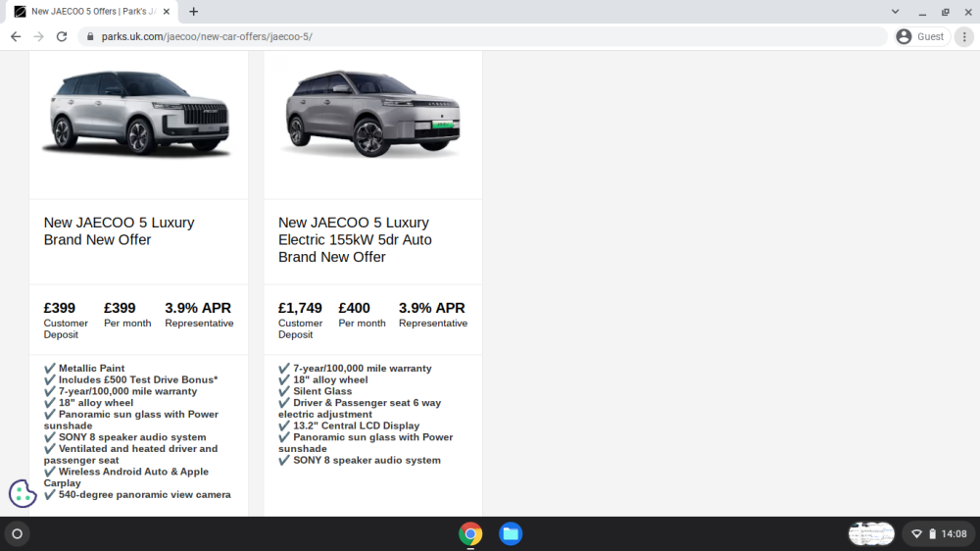Screen dimensions: 980x551
Task: Click the £1,749 Customer Deposit value
Action: pos(300,308)
